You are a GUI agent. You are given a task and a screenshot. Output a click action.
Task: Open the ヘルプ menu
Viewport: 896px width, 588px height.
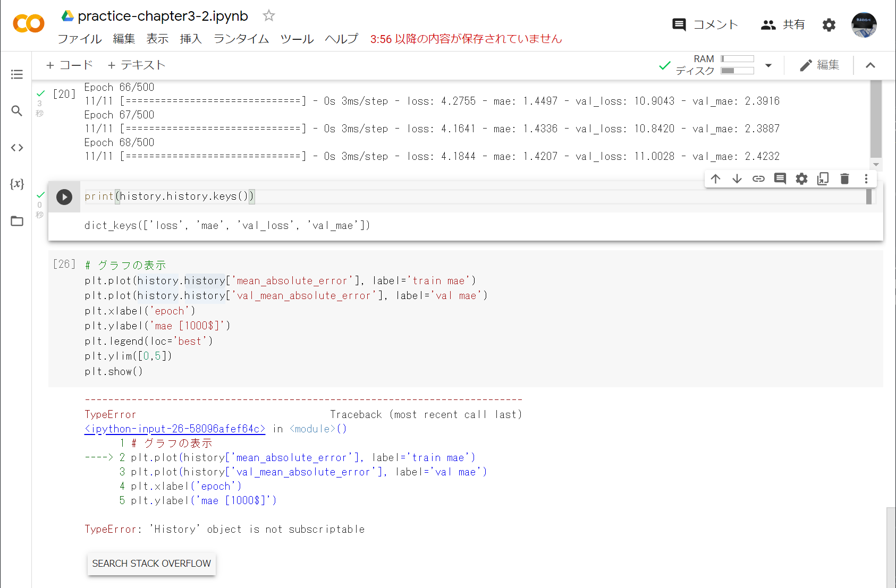click(x=342, y=39)
